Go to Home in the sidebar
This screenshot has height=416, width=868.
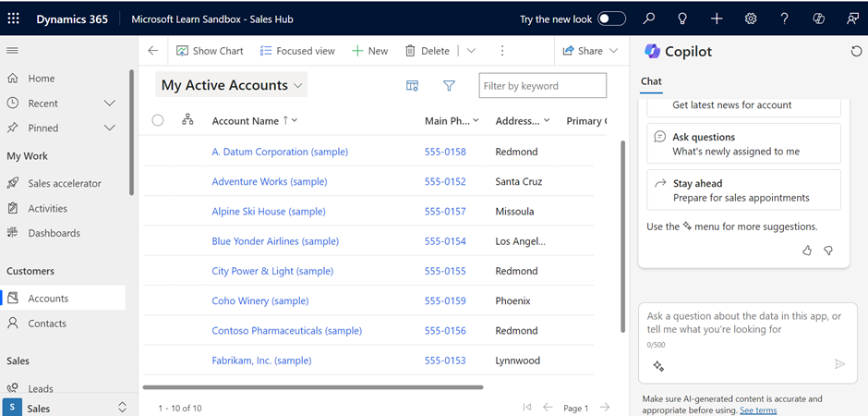coord(41,79)
